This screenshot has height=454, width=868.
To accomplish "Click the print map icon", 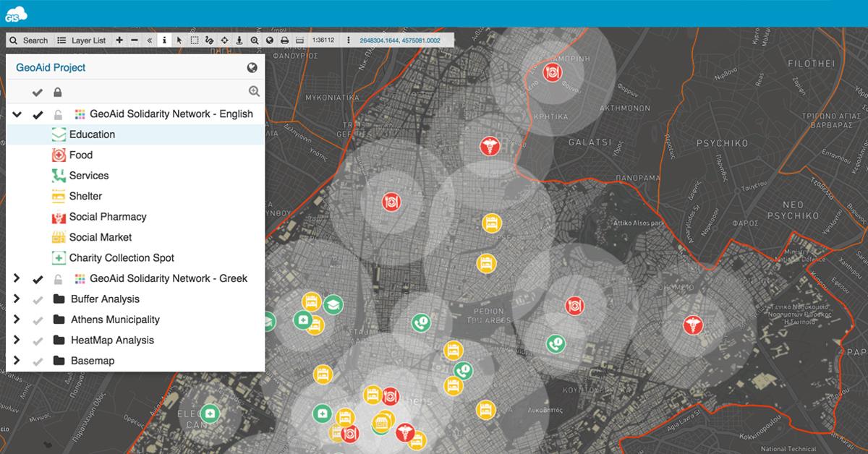I will [284, 40].
